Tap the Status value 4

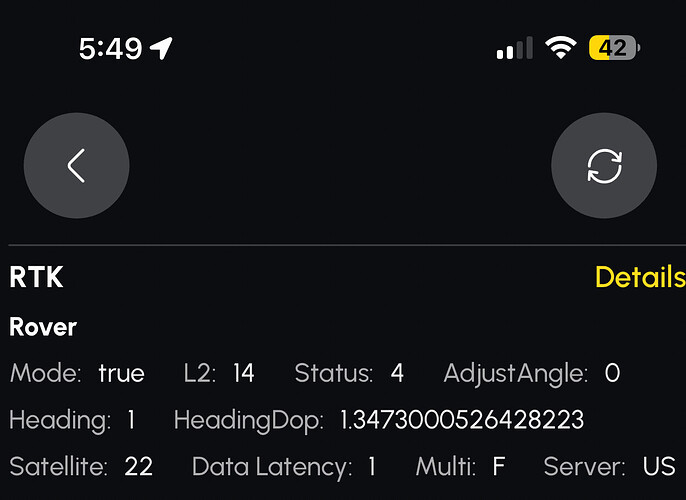(397, 373)
